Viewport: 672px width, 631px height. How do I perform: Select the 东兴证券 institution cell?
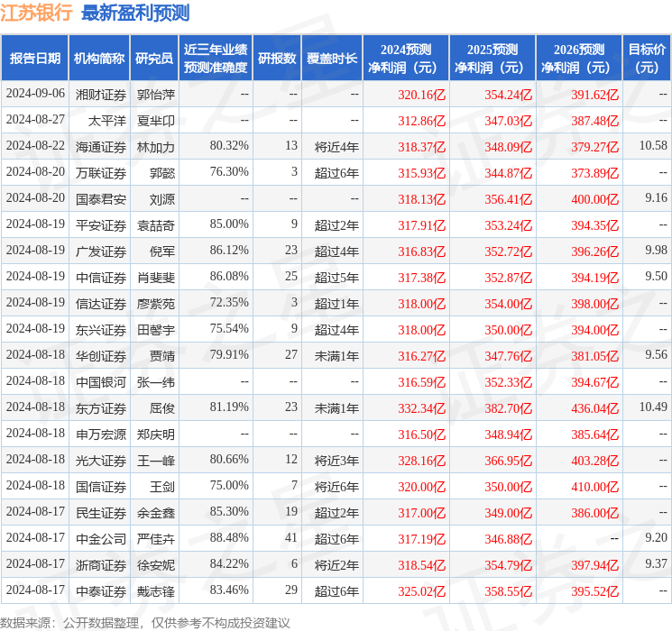pyautogui.click(x=101, y=330)
